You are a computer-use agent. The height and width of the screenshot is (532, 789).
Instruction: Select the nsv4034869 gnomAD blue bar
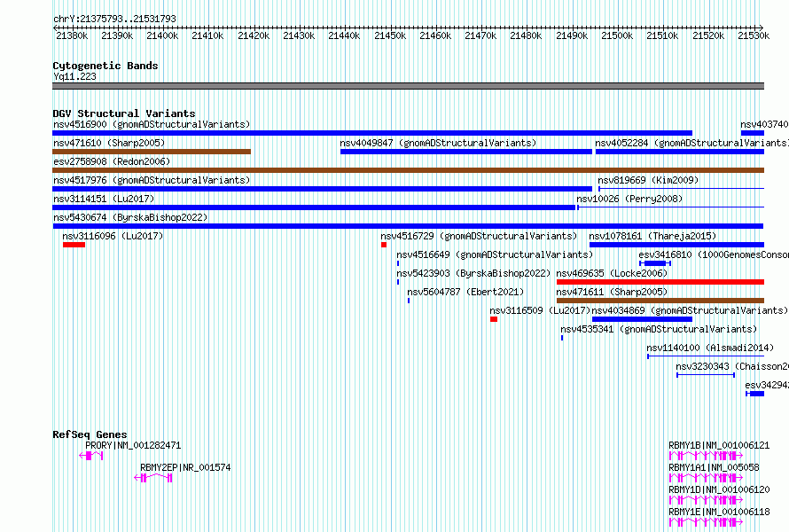[642, 319]
